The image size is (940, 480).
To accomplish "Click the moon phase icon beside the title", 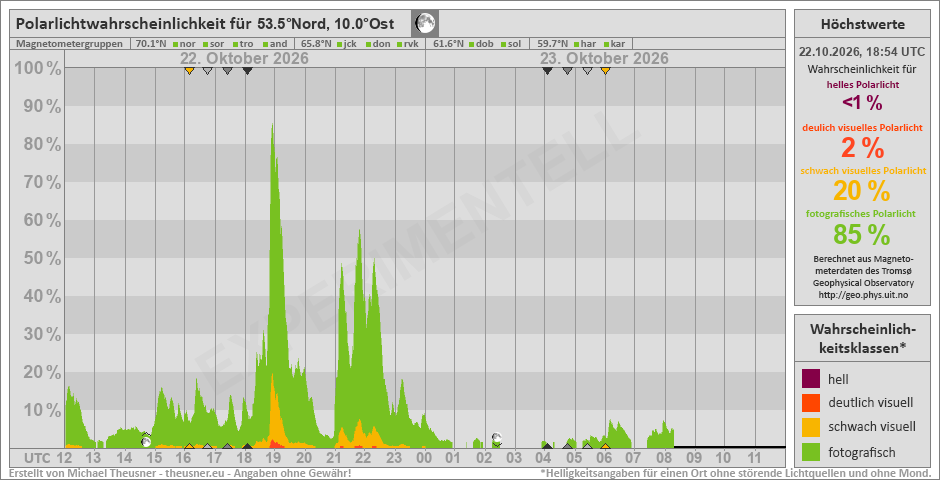I will [425, 24].
